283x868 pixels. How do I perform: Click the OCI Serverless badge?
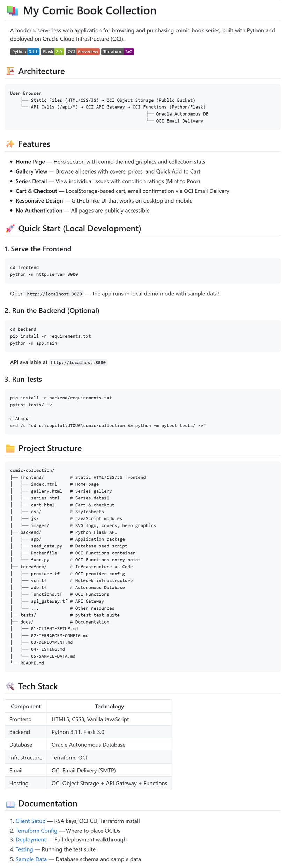coord(83,52)
